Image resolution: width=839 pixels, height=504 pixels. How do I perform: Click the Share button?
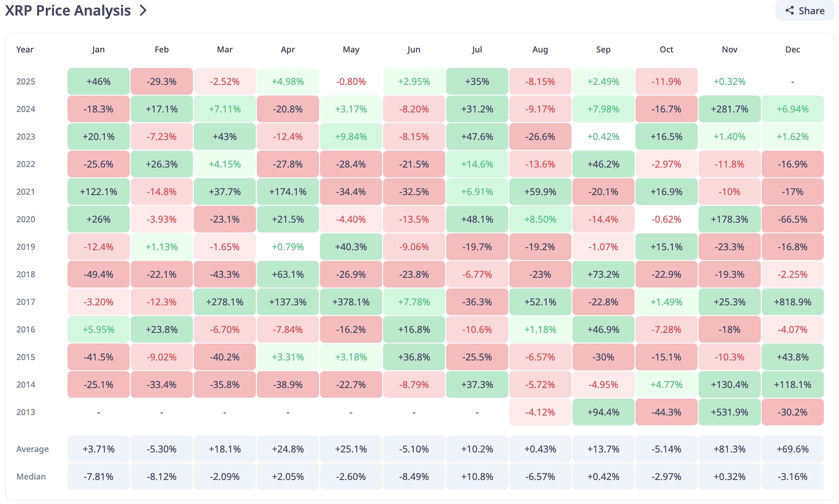(x=804, y=11)
